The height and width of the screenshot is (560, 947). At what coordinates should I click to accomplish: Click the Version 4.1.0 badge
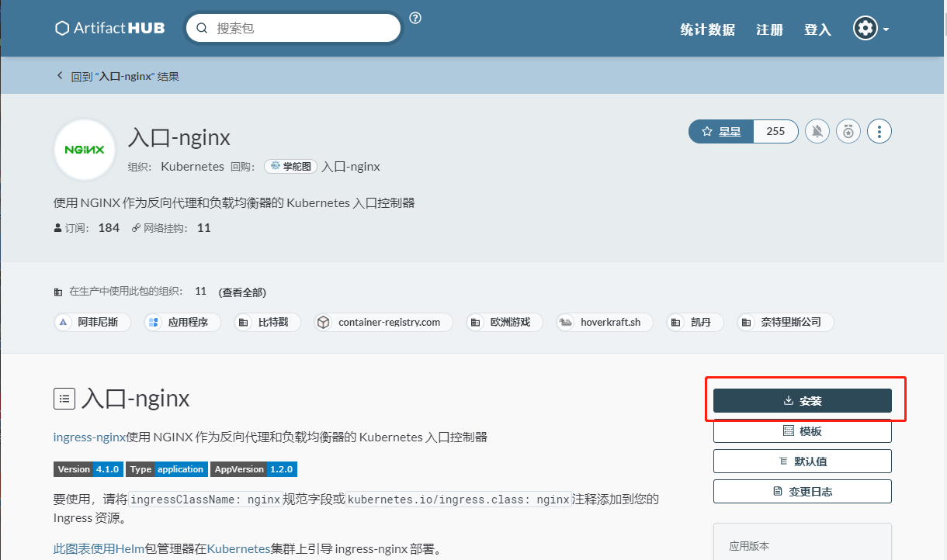point(88,469)
